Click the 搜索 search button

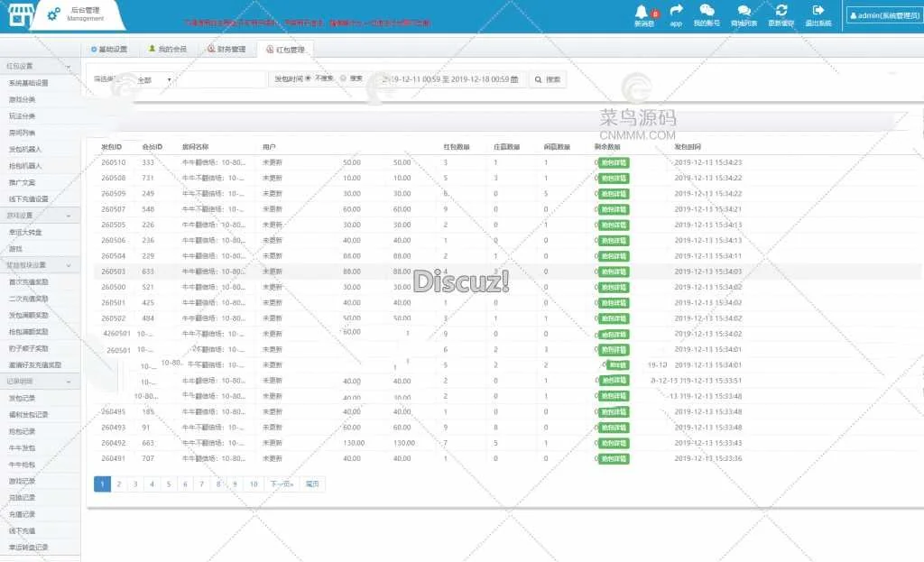(x=548, y=79)
